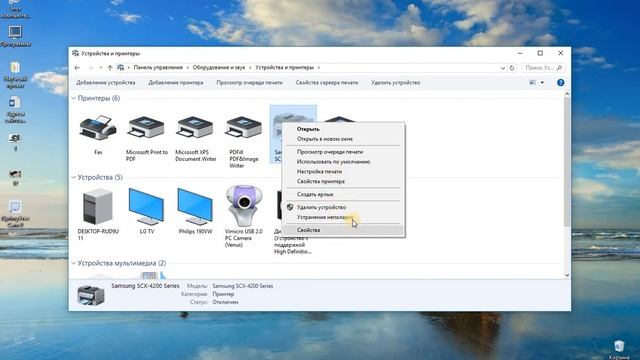
Task: Collapse the Принтеры (6) group
Action: point(73,98)
